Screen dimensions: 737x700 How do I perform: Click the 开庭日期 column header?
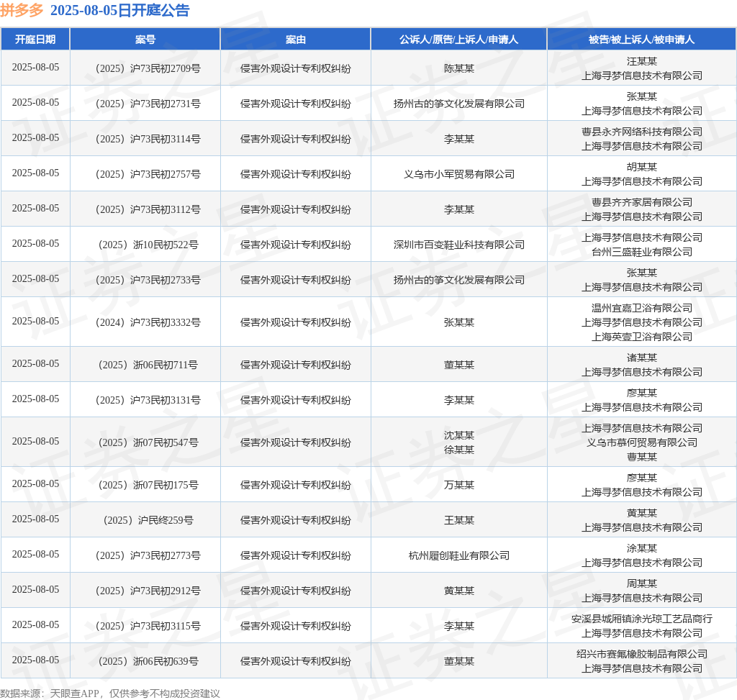(35, 40)
